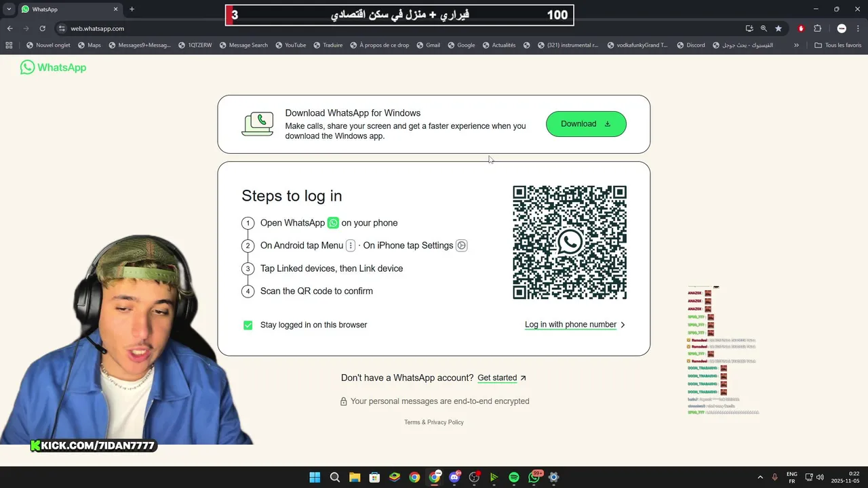The width and height of the screenshot is (868, 488).
Task: Open Windows taskbar Search
Action: point(335,477)
